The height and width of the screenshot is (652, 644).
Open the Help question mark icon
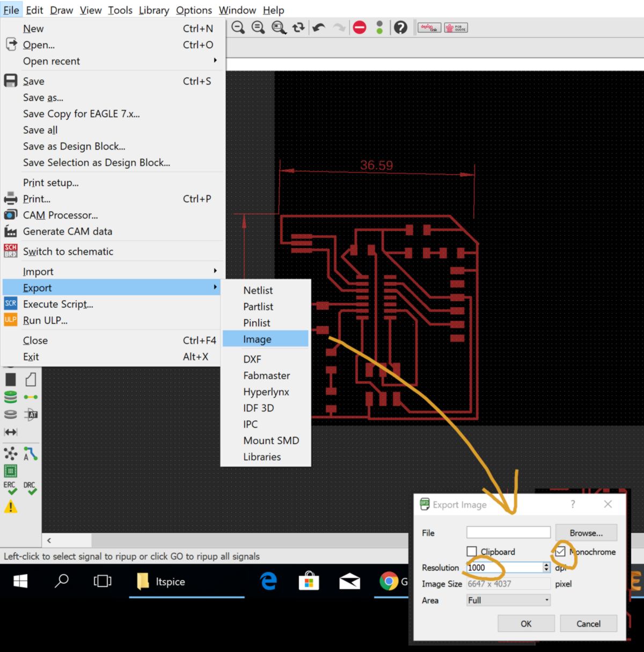click(x=400, y=27)
